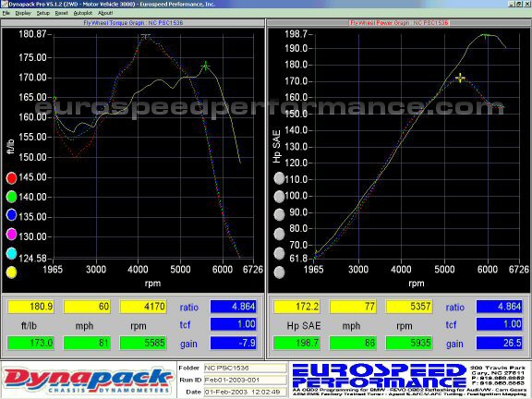Image resolution: width=532 pixels, height=399 pixels.
Task: Click the Flywheel Torque Graph title bar
Action: tap(133, 23)
